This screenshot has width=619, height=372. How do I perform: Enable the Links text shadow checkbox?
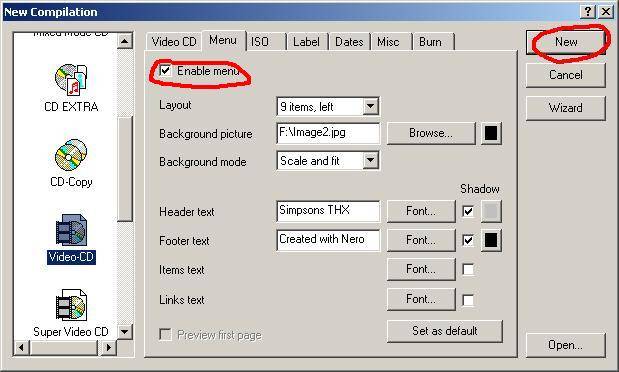(468, 300)
